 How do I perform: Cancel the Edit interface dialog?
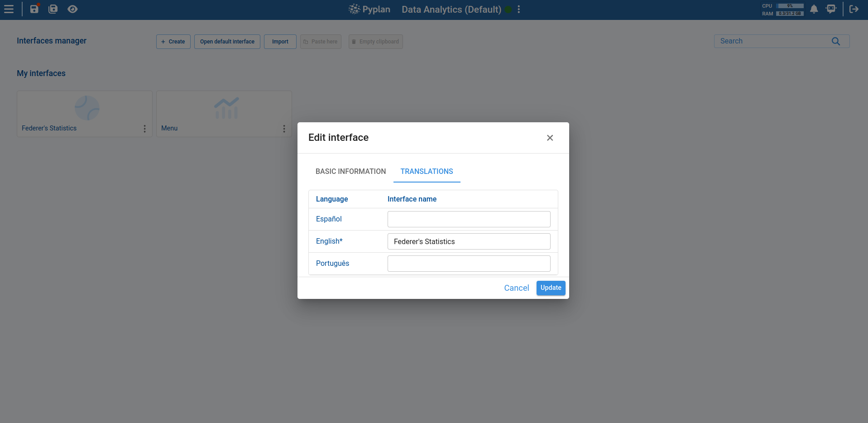(516, 288)
